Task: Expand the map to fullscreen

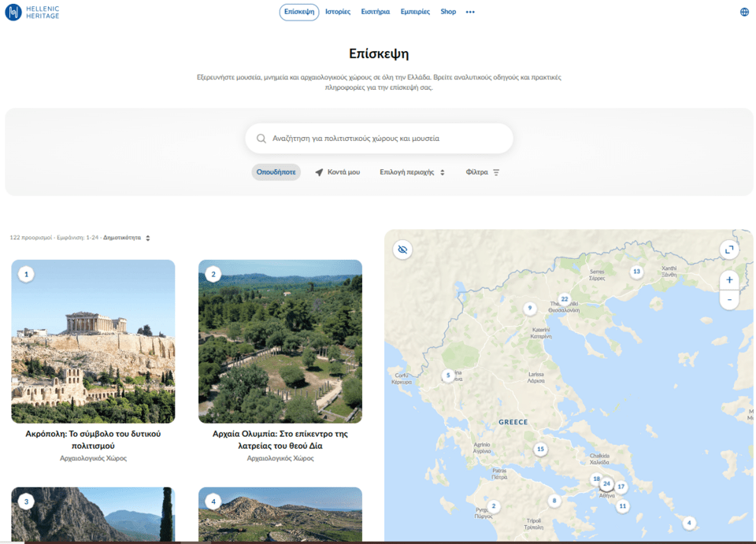Action: pos(729,250)
